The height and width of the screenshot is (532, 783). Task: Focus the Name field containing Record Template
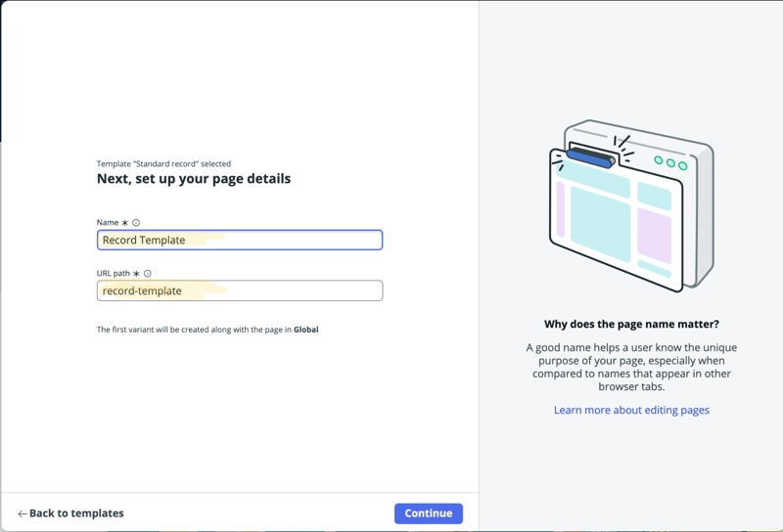coord(240,240)
